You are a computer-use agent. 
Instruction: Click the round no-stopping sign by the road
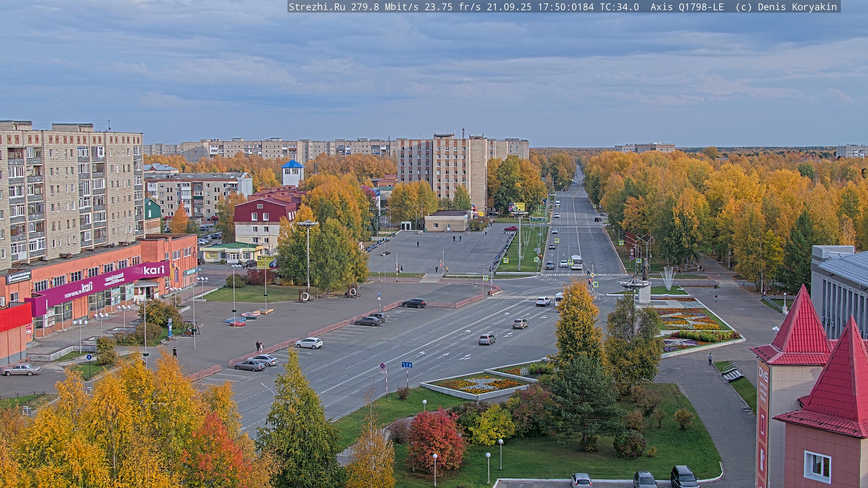382,366
